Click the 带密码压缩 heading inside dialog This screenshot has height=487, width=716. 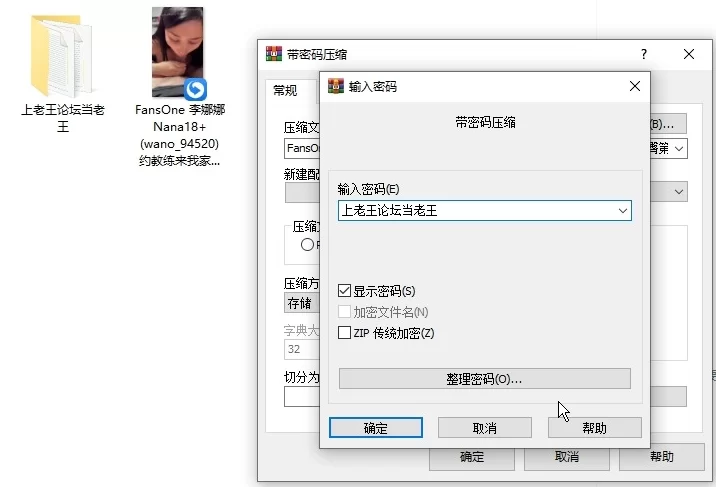click(485, 122)
